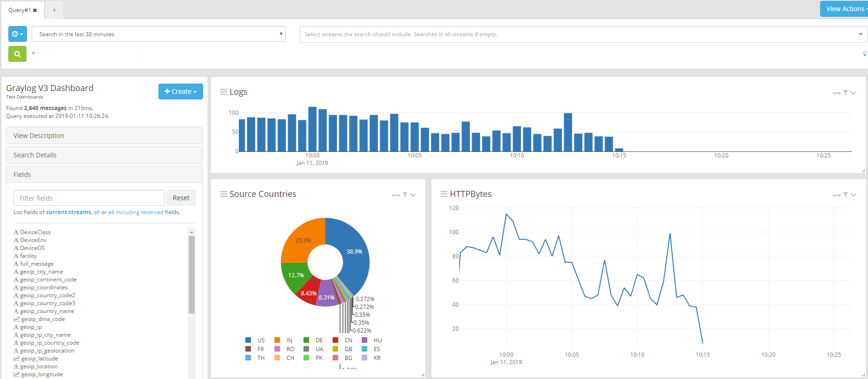Toggle the IN legend color swatch
Screen dimensions: 868x379
277,340
